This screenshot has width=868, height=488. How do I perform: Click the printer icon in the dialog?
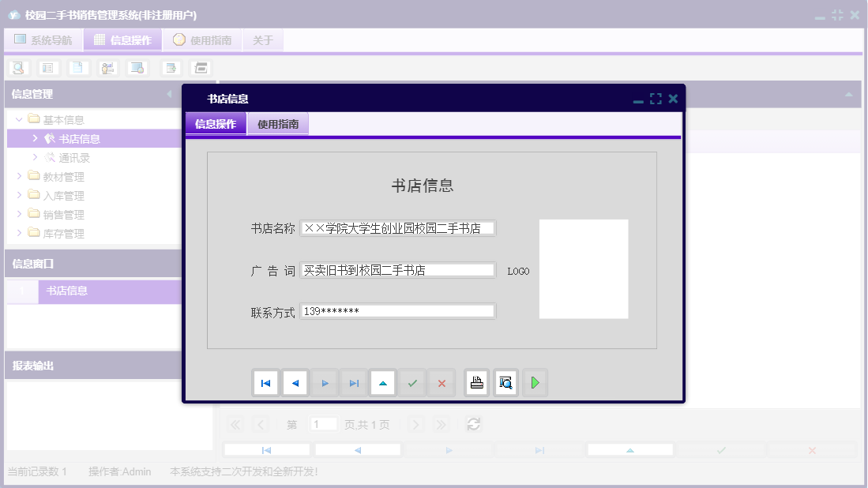[478, 382]
